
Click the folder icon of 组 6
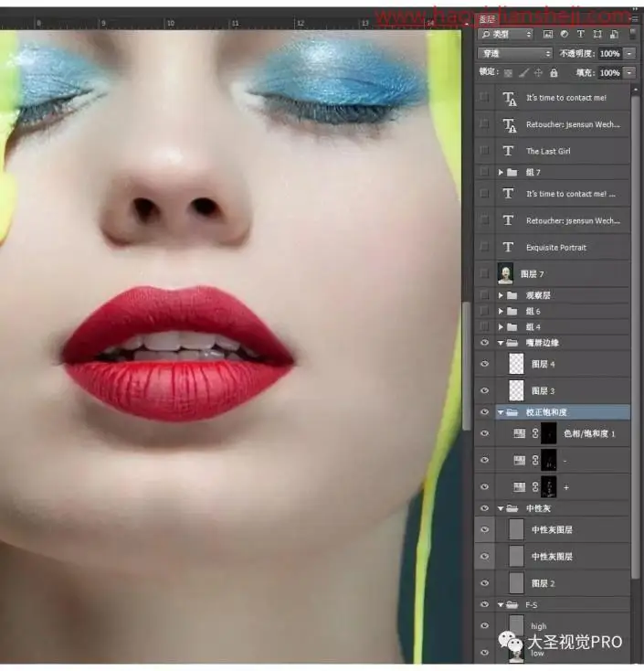click(512, 311)
